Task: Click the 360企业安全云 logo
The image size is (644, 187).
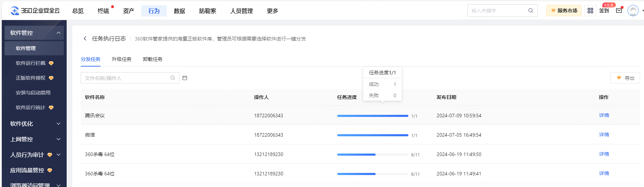Action: pos(35,11)
